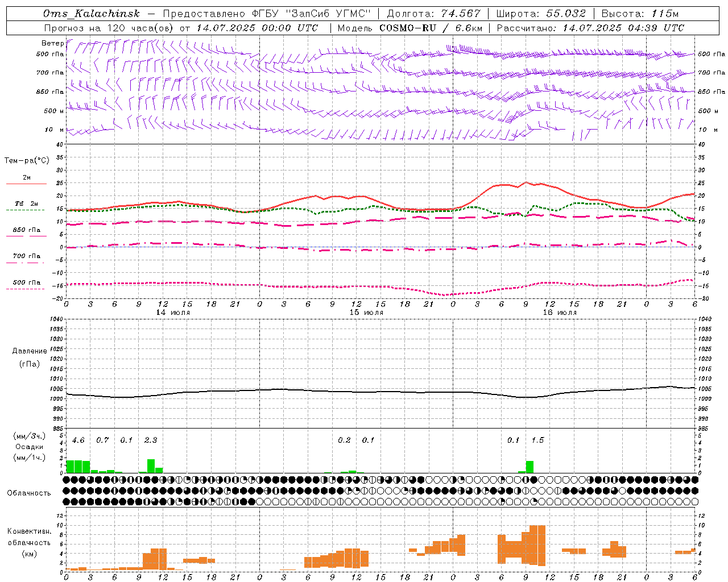Click the Давление pressure panel label
Viewport: 728px width, 582px height.
tap(30, 351)
